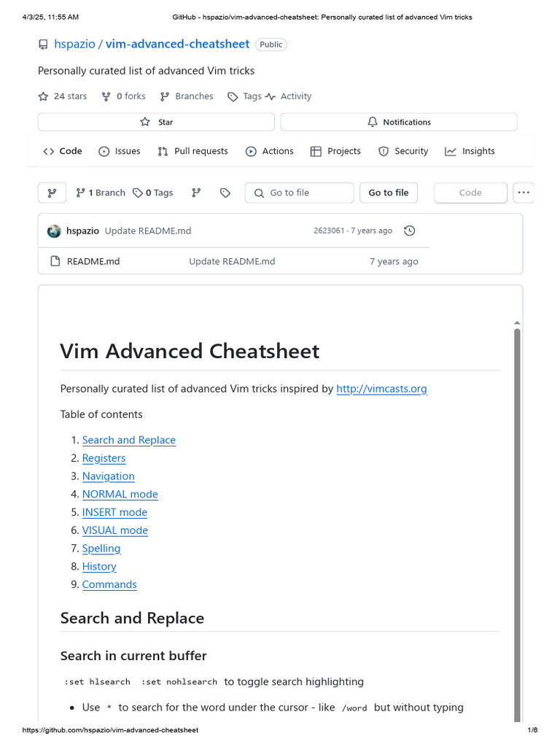Open the Pull requests tab
The width and height of the screenshot is (560, 747).
(192, 151)
